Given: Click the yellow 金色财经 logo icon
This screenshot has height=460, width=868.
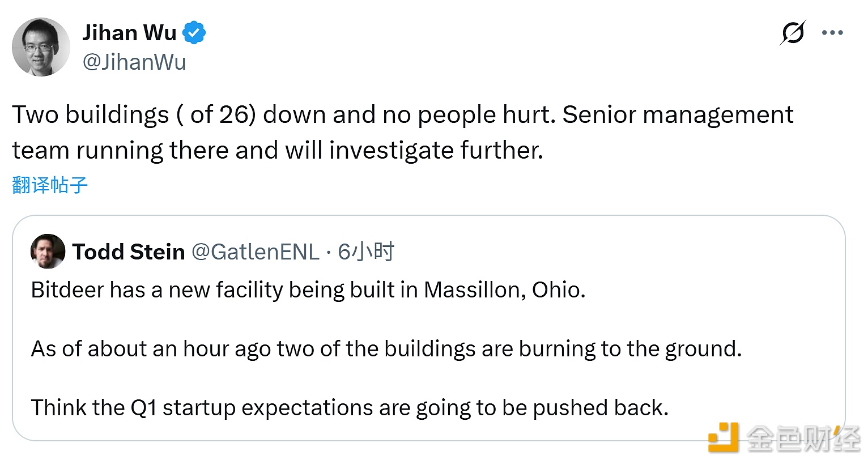Looking at the screenshot, I should (x=724, y=437).
